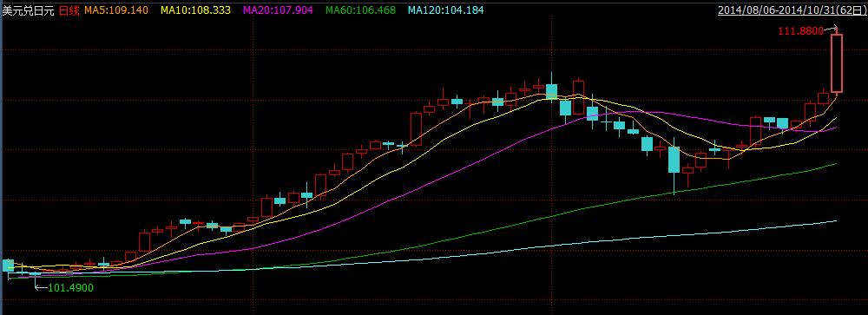Click the green MA60 line near right end

coord(825,166)
